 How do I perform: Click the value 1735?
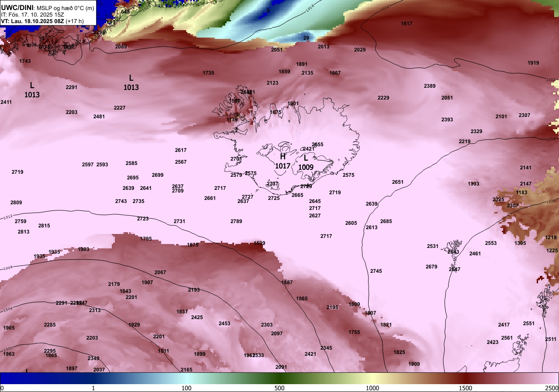pyautogui.click(x=209, y=73)
